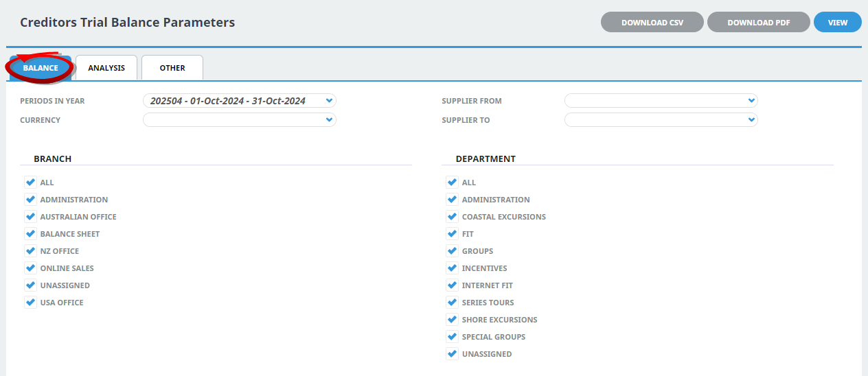
Task: Switch to the Analysis tab
Action: 106,68
